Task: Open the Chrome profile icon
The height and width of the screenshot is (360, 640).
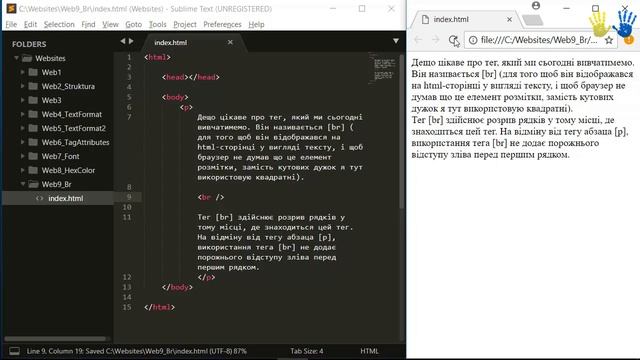Action: (536, 6)
